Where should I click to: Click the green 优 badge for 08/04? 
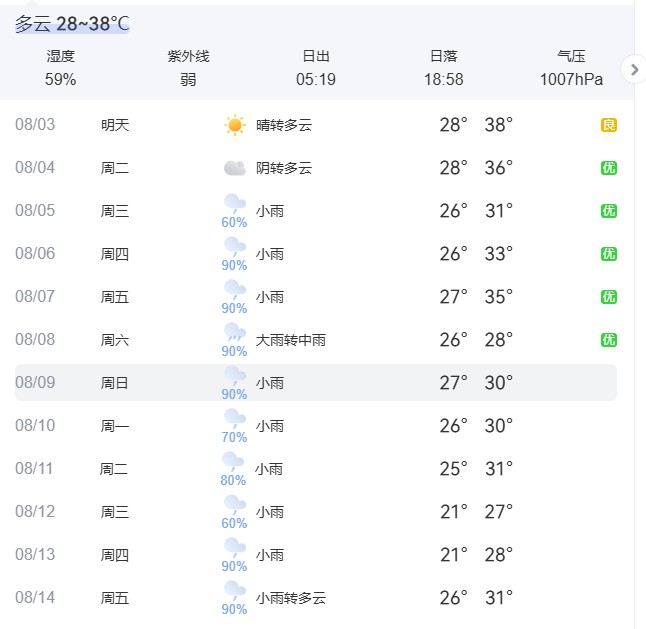609,168
